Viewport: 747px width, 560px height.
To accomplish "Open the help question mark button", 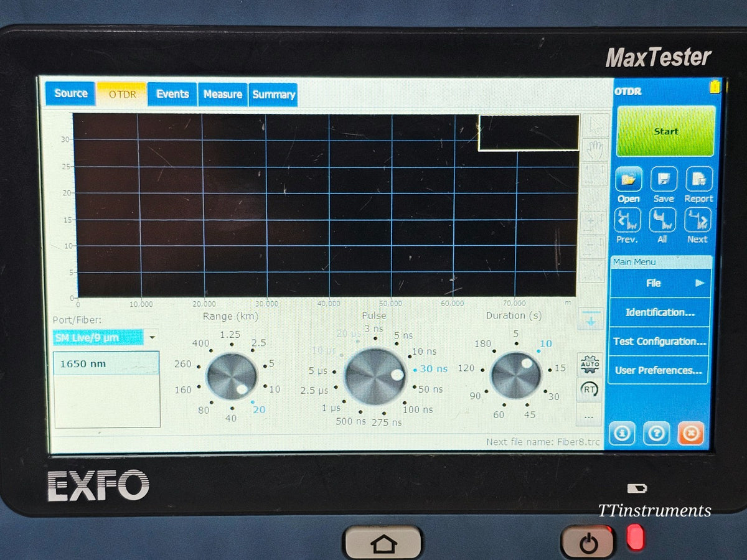I will [656, 433].
